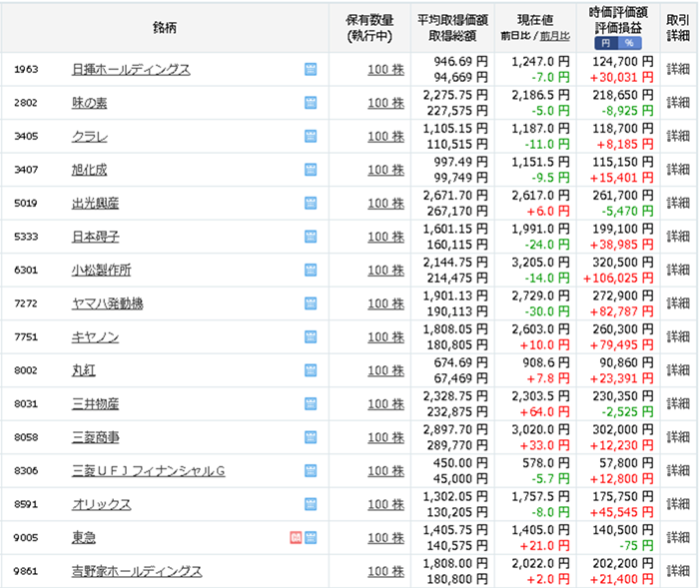Click the 100 株 holding for 丸紅
The width and height of the screenshot is (700, 588).
(x=386, y=371)
